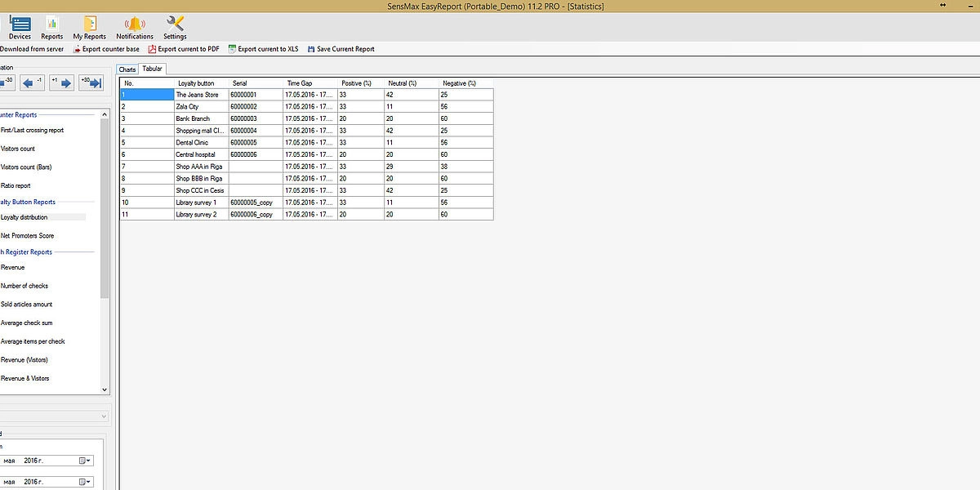Export the current report to XLS

coord(263,49)
